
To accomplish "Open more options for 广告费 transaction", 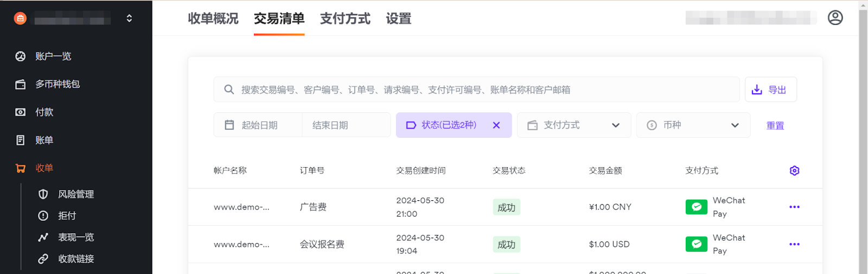I will point(794,207).
